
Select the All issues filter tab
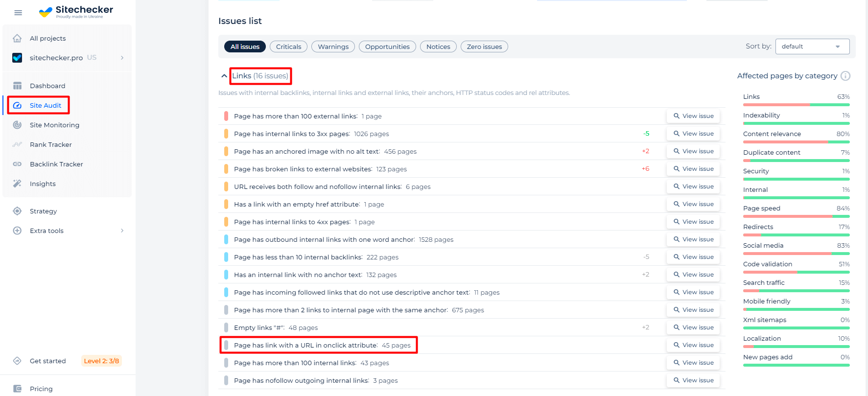tap(245, 47)
